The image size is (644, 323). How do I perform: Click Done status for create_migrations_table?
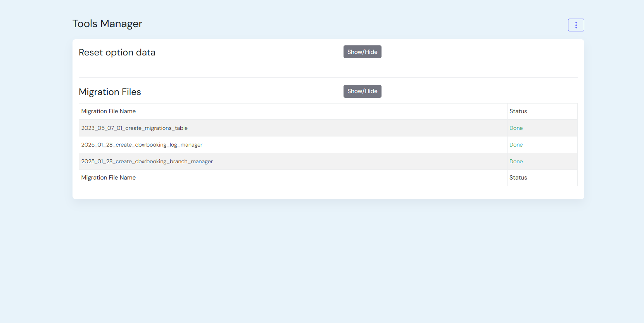pyautogui.click(x=516, y=128)
